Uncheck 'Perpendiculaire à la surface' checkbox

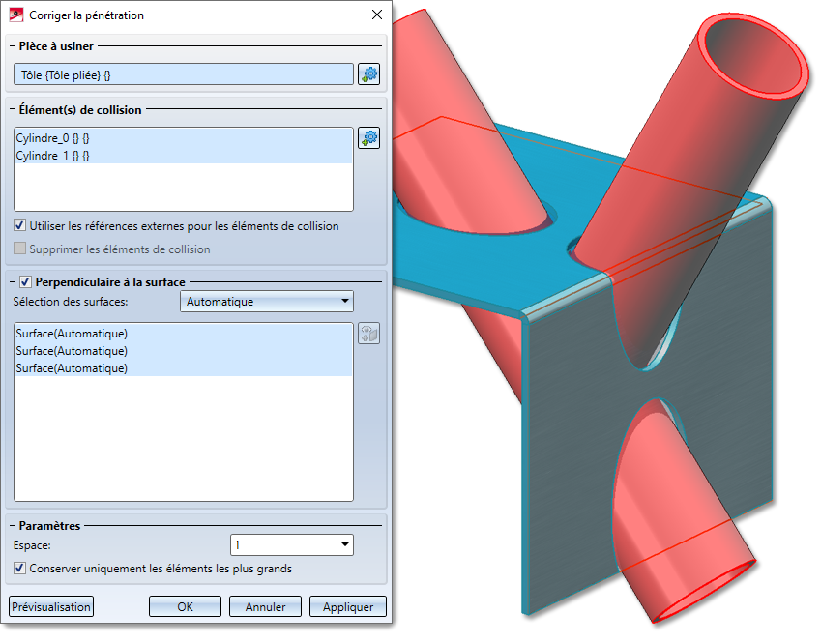pos(25,282)
